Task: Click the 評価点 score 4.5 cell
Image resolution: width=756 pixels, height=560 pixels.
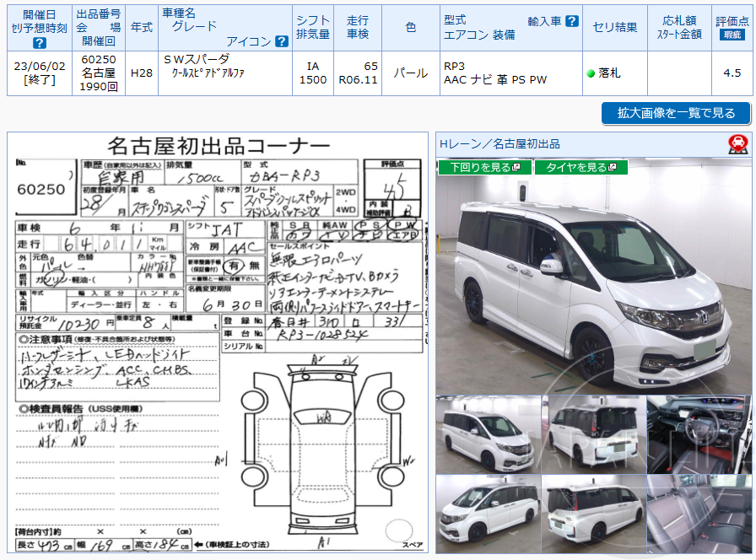Action: (x=732, y=73)
